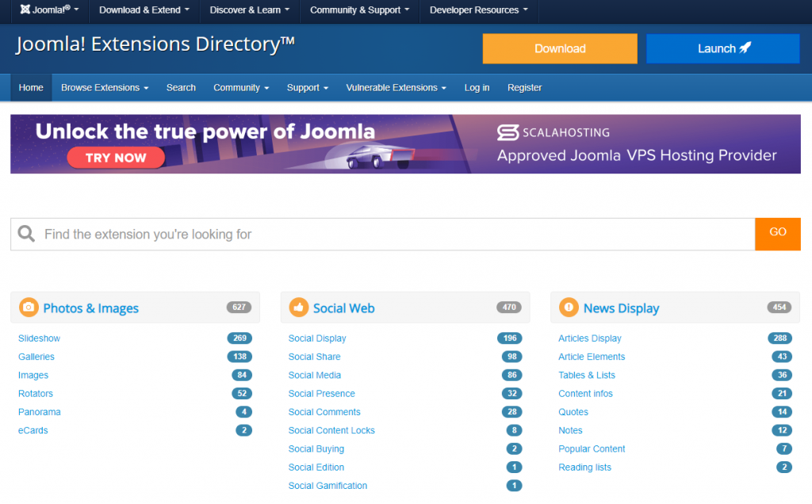
Task: Open the Rotators subcategory
Action: pyautogui.click(x=36, y=393)
